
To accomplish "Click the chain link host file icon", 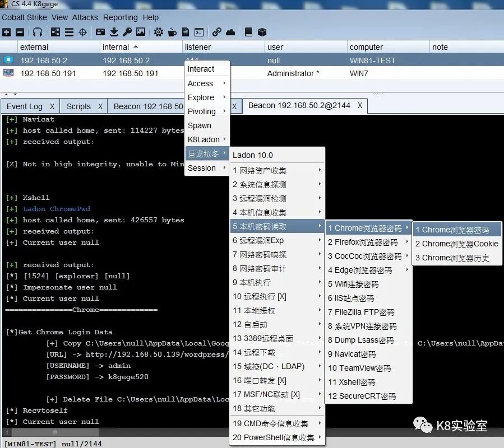I will pyautogui.click(x=216, y=32).
